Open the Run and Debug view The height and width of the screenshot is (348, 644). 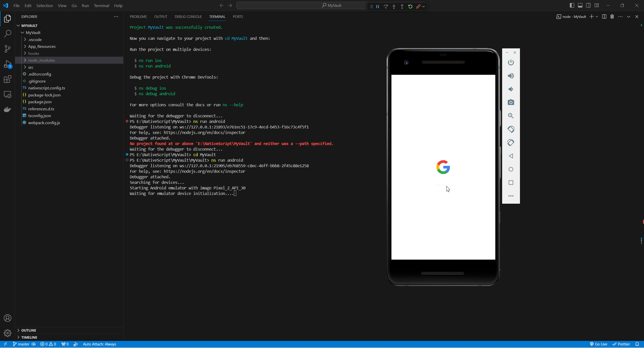point(8,64)
